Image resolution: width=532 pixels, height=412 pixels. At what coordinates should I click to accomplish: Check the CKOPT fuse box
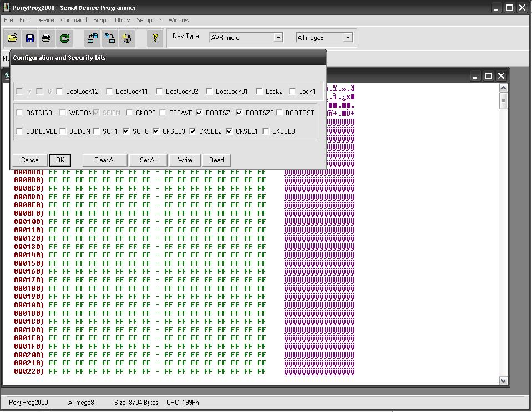129,113
